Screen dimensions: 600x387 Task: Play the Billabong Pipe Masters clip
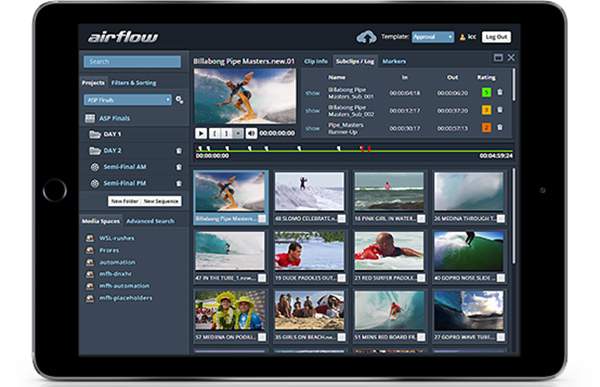pos(201,133)
